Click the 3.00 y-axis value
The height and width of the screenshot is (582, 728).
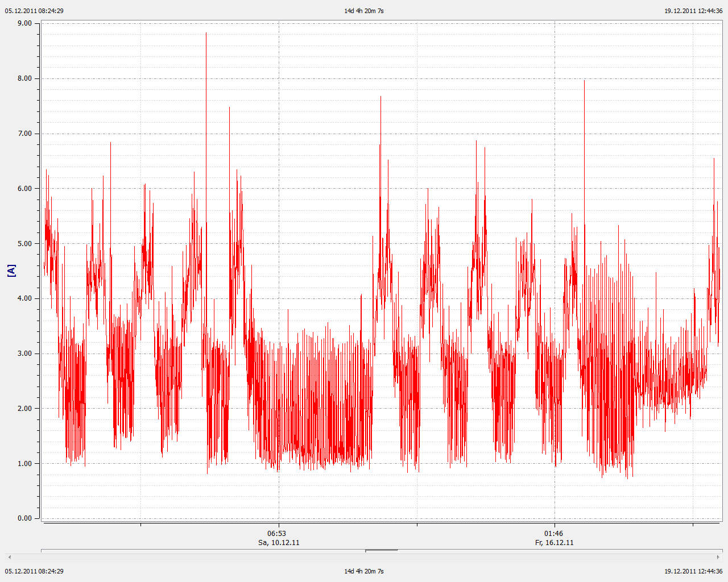[x=24, y=354]
